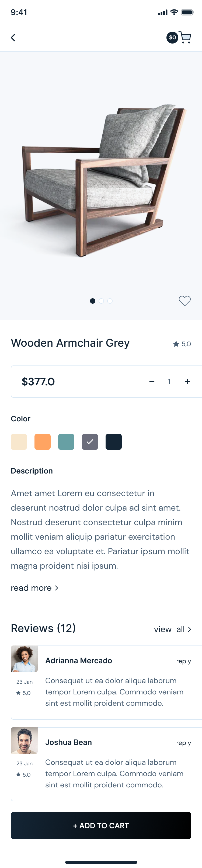Increase quantity with plus icon
The image size is (202, 868).
187,381
